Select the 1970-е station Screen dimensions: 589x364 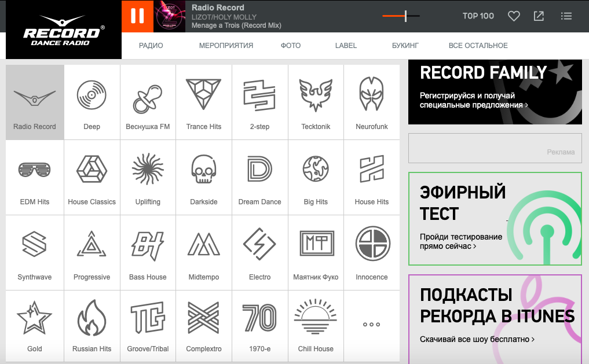click(260, 326)
